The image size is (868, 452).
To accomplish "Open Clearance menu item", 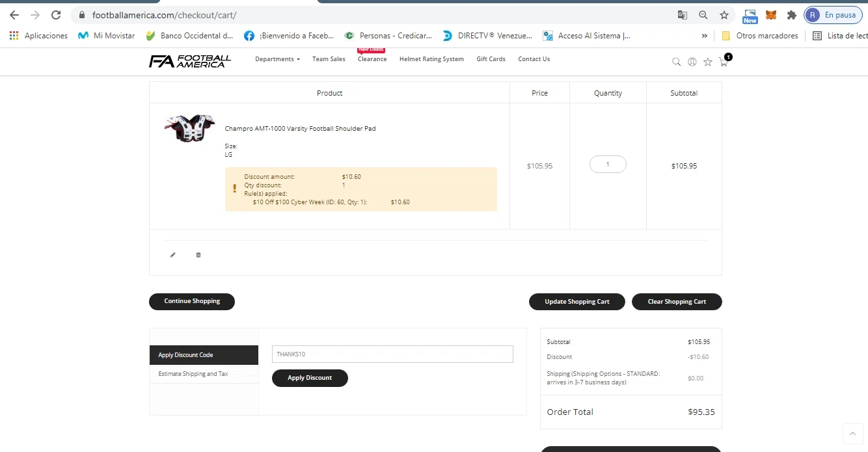I will 372,59.
